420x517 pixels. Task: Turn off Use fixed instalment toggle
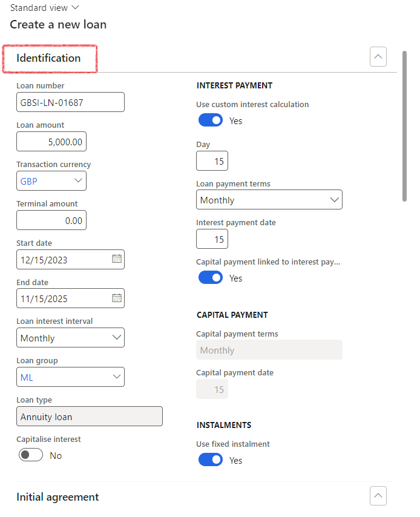point(211,460)
